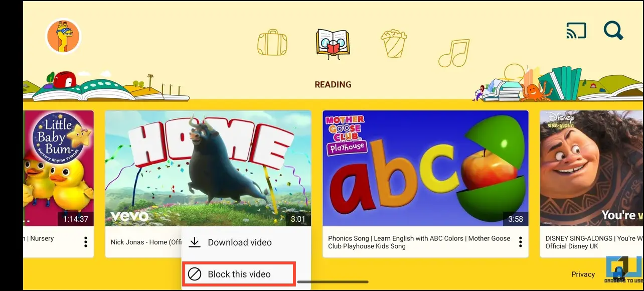Select the suitcase Explore category icon
This screenshot has height=291, width=644.
click(x=272, y=43)
